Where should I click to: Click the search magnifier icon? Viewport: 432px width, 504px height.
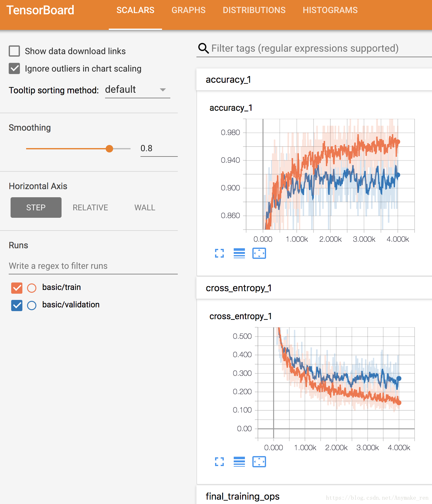coord(204,48)
